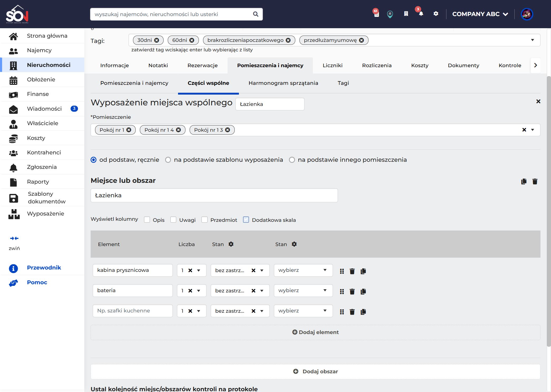This screenshot has height=392, width=551.
Task: Open wybierz dropdown for kabina prysznicowa
Action: (303, 270)
